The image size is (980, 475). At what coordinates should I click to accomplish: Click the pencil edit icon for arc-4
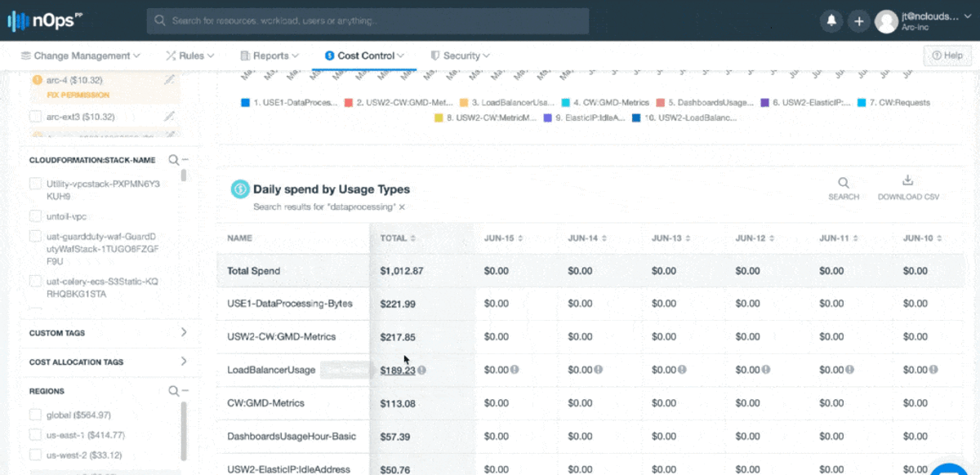point(169,80)
